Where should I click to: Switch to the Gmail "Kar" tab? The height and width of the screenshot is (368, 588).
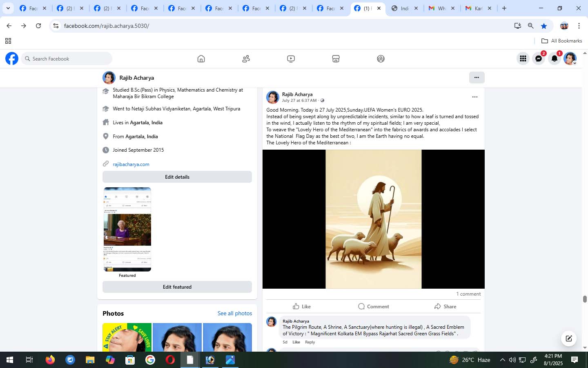479,8
